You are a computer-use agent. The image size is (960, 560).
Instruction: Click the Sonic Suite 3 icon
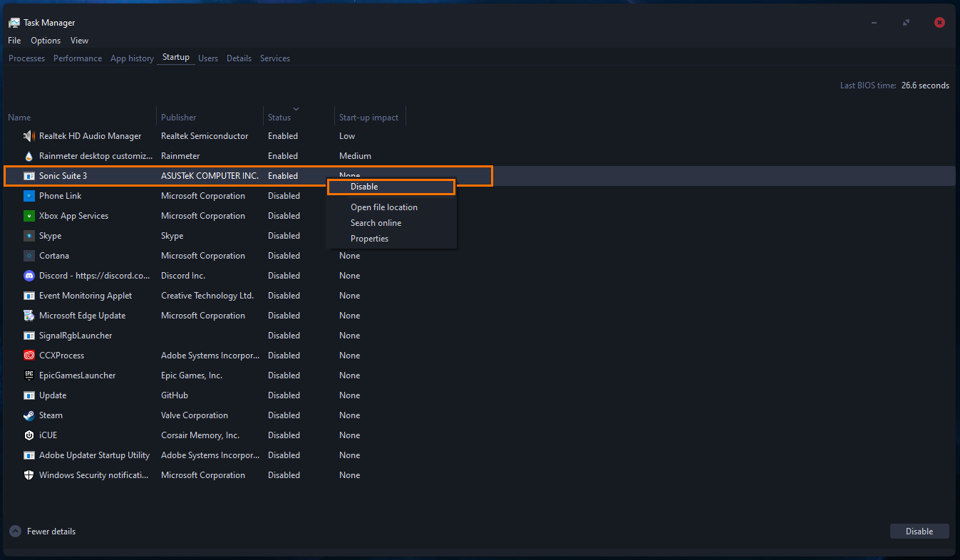point(29,176)
